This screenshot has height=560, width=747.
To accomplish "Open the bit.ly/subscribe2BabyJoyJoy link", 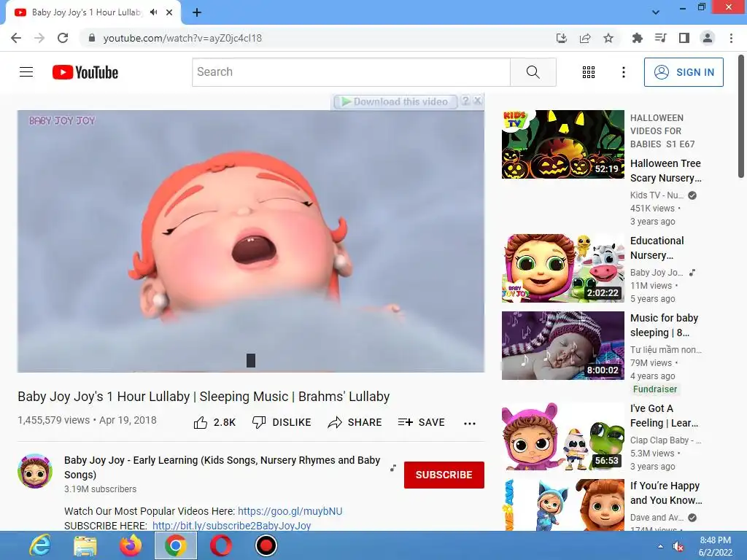I will (231, 526).
